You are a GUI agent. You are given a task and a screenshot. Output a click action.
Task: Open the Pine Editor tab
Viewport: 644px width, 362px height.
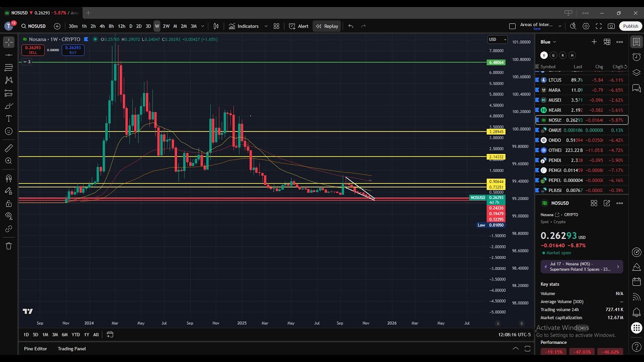pyautogui.click(x=35, y=348)
